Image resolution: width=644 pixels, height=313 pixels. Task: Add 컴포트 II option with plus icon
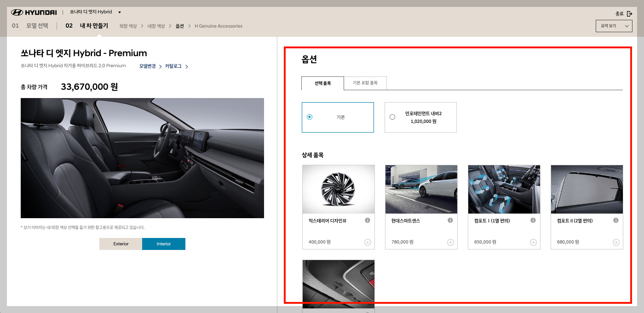point(616,242)
